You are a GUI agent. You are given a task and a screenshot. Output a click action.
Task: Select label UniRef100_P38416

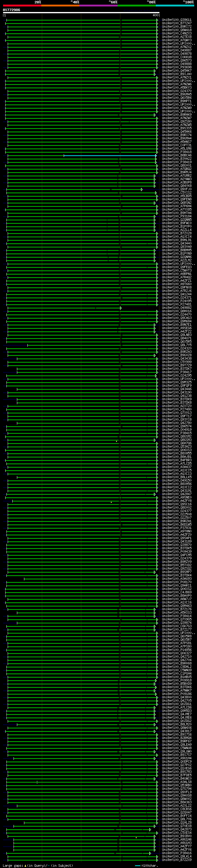pos(177,853)
